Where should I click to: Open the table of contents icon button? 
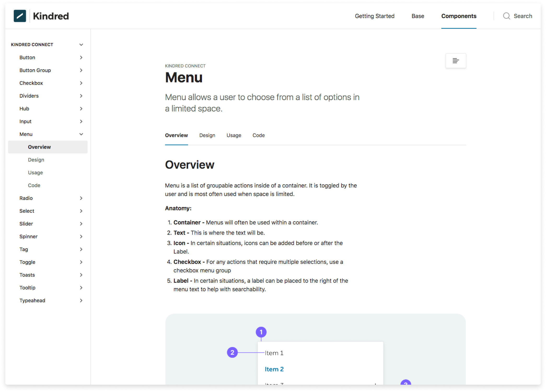(455, 61)
